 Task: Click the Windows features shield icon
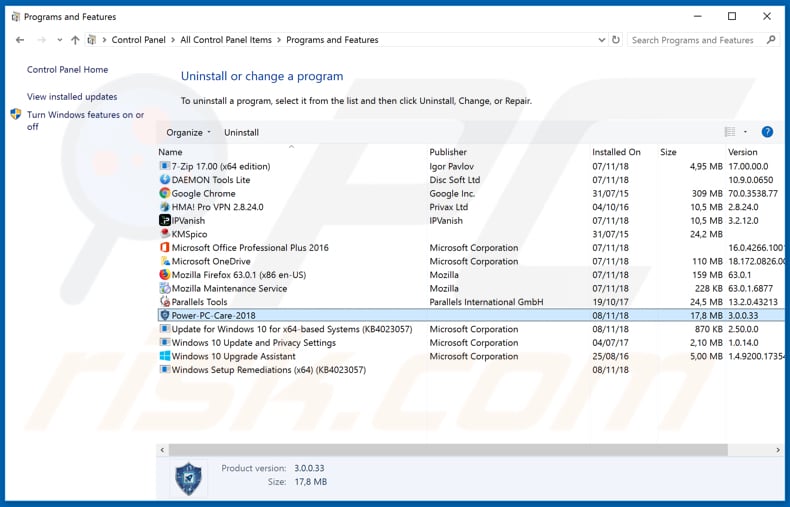click(x=16, y=114)
